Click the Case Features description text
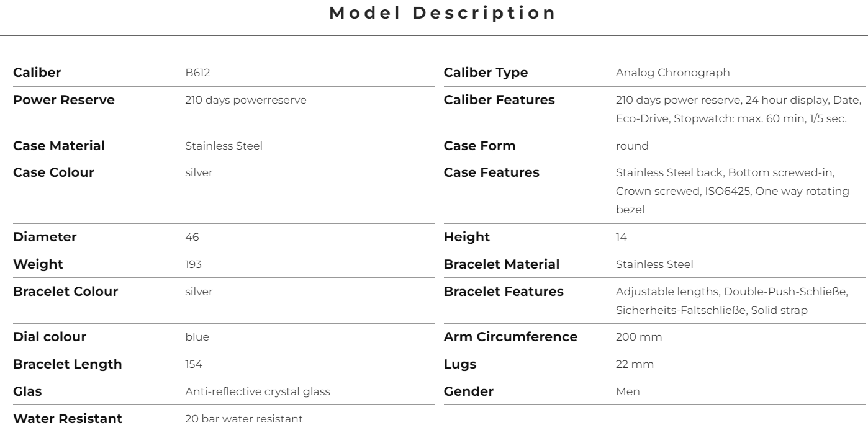Image resolution: width=868 pixels, height=438 pixels. point(733,191)
